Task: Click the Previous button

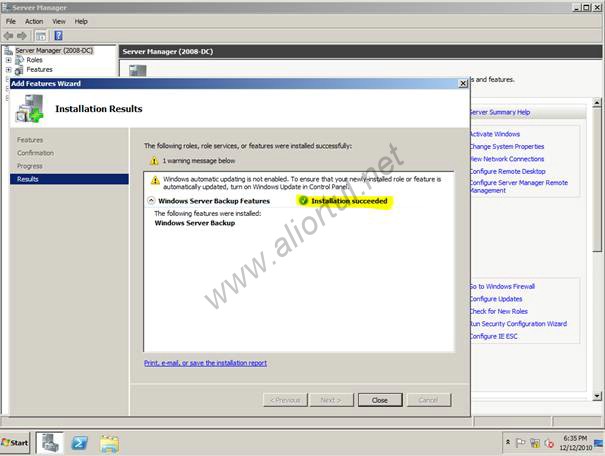Action: tap(285, 400)
